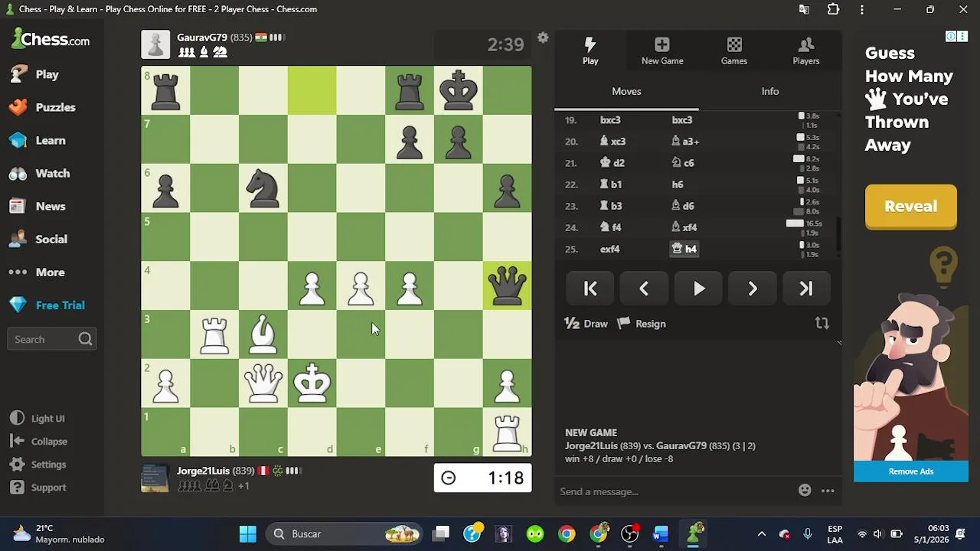Image resolution: width=980 pixels, height=551 pixels.
Task: Select move 22 h6 in move list
Action: tap(678, 184)
